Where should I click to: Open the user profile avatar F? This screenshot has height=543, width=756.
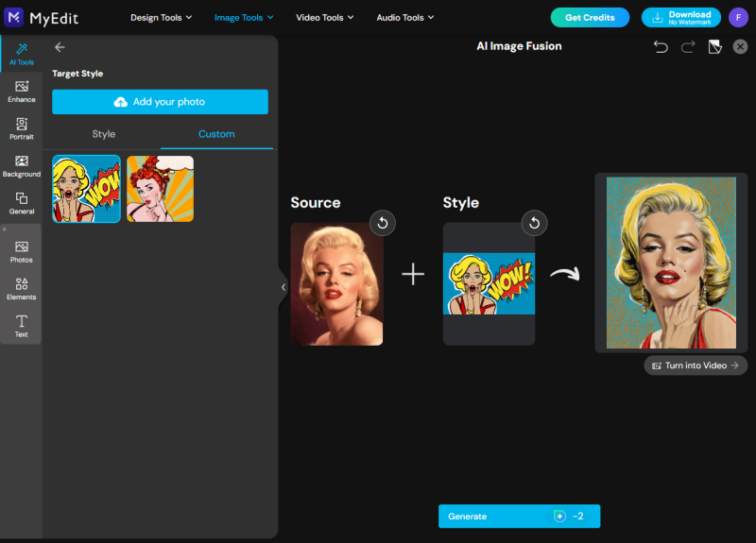(x=738, y=18)
